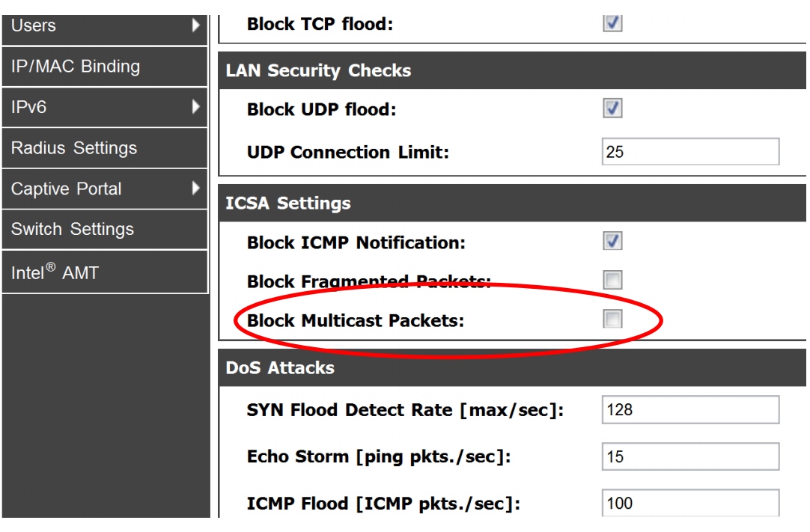Select the Captive Portal menu item

click(67, 189)
